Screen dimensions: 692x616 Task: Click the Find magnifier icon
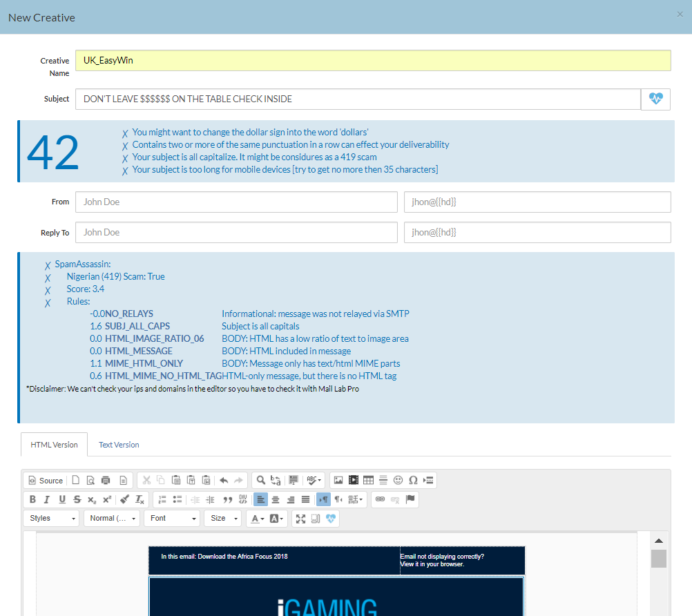[x=261, y=480]
